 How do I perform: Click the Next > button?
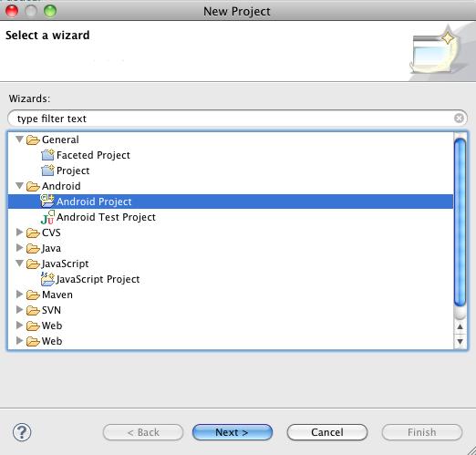point(233,432)
